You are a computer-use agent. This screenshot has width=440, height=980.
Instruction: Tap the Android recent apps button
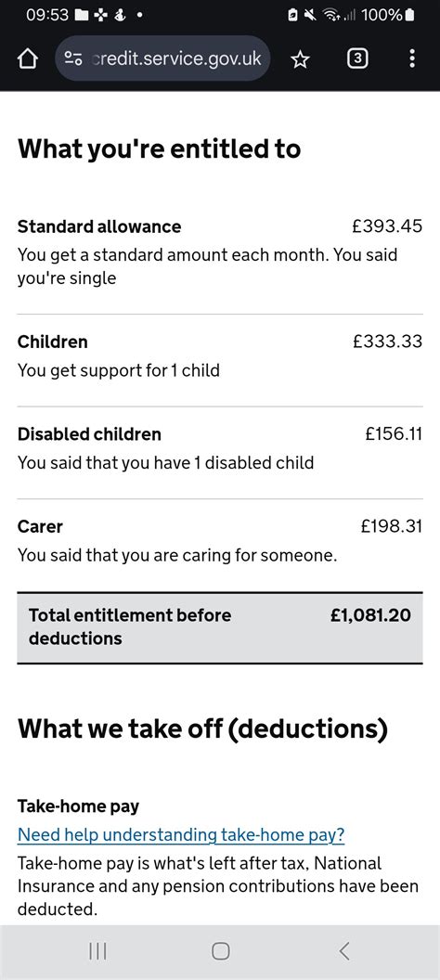[x=97, y=951]
